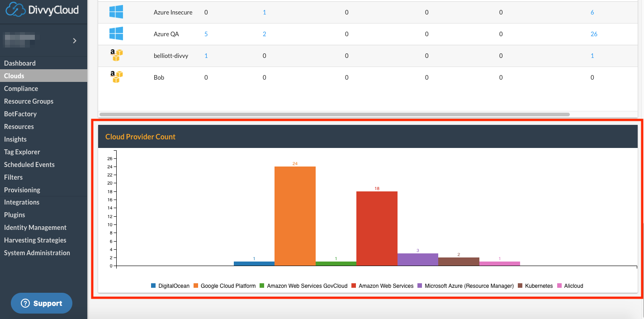
Task: Click the 18 label above red bar
Action: [377, 188]
